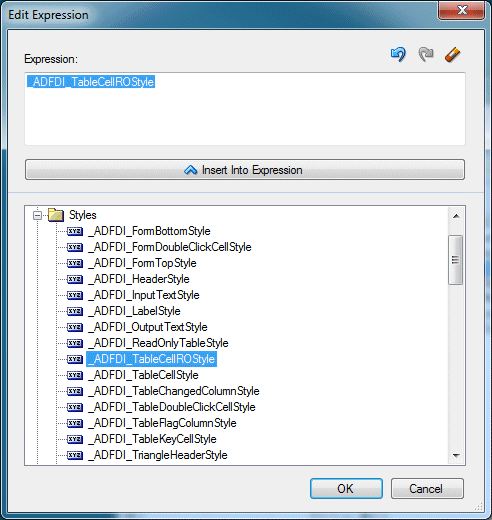Pick _ADFDI_TriangleHeaderStyle from styles
This screenshot has height=520, width=492.
[158, 455]
